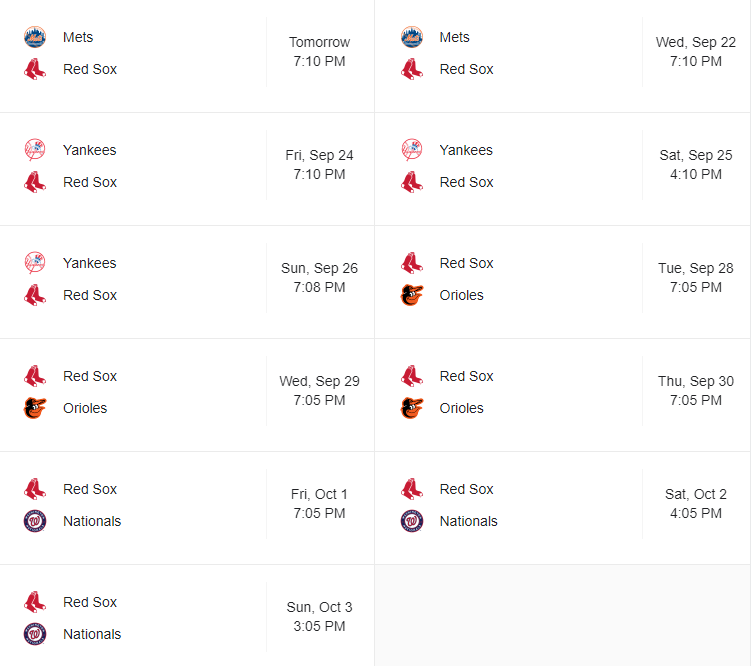Screen dimensions: 751x666
Task: Open the Orioles team name on Thu, Sep 30
Action: 461,408
